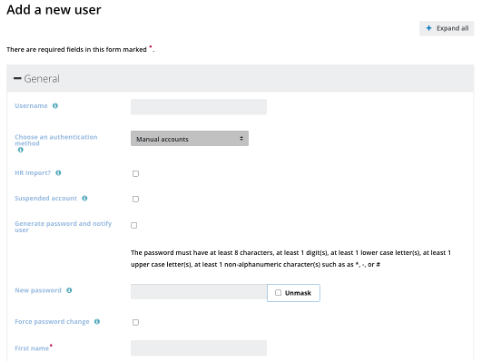The height and width of the screenshot is (362, 482).
Task: Show help for Force password change
Action: tap(97, 321)
